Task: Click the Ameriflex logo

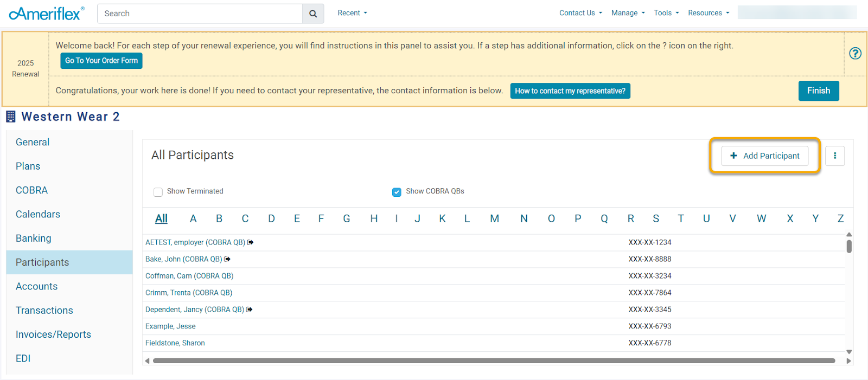Action: 47,14
